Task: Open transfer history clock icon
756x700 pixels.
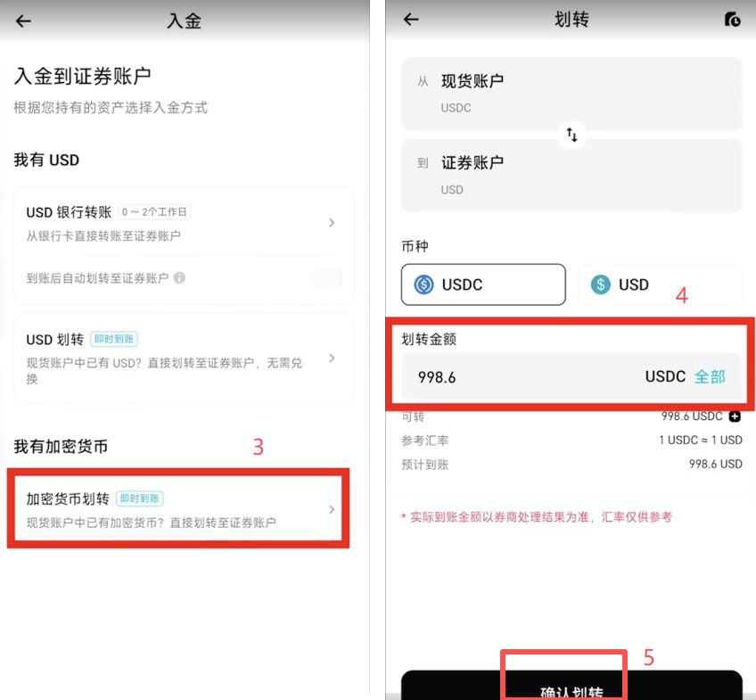Action: [733, 20]
